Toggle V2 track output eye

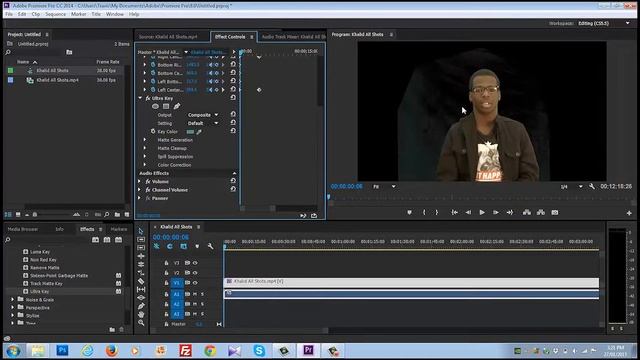[195, 273]
